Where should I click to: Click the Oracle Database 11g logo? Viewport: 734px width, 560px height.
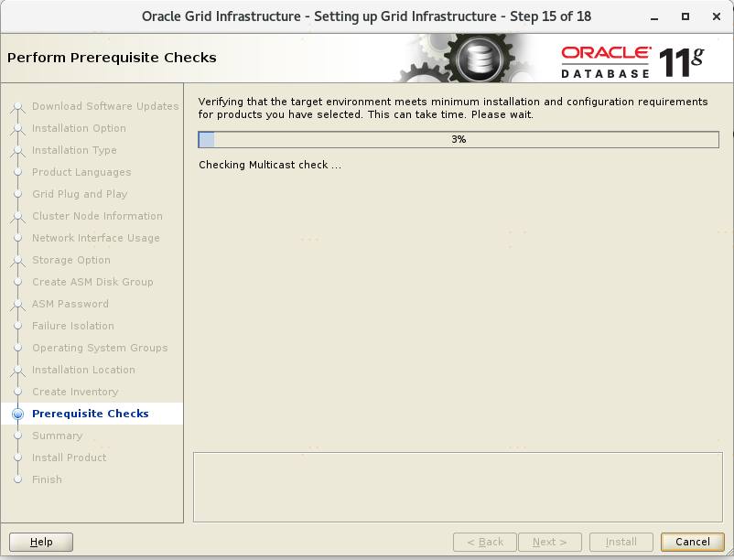click(x=632, y=60)
